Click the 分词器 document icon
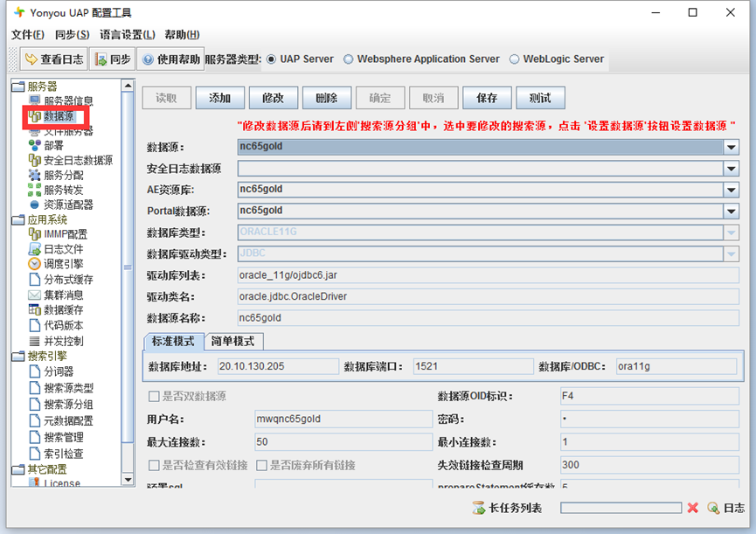The height and width of the screenshot is (534, 756). click(x=34, y=371)
